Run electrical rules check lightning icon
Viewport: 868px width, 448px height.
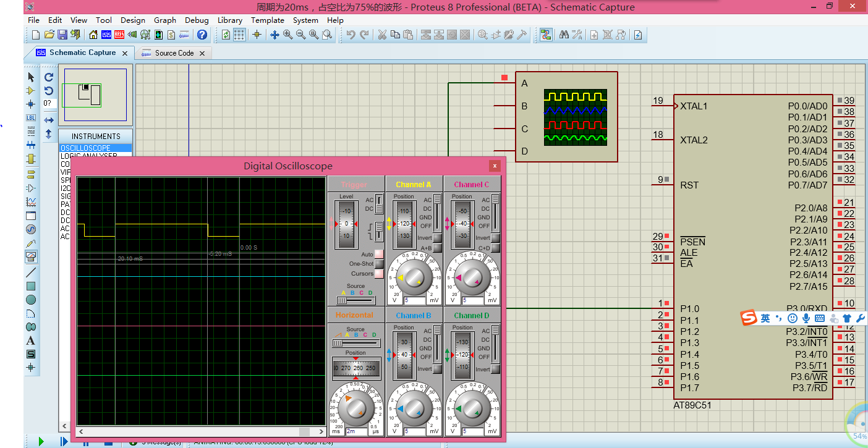click(638, 35)
